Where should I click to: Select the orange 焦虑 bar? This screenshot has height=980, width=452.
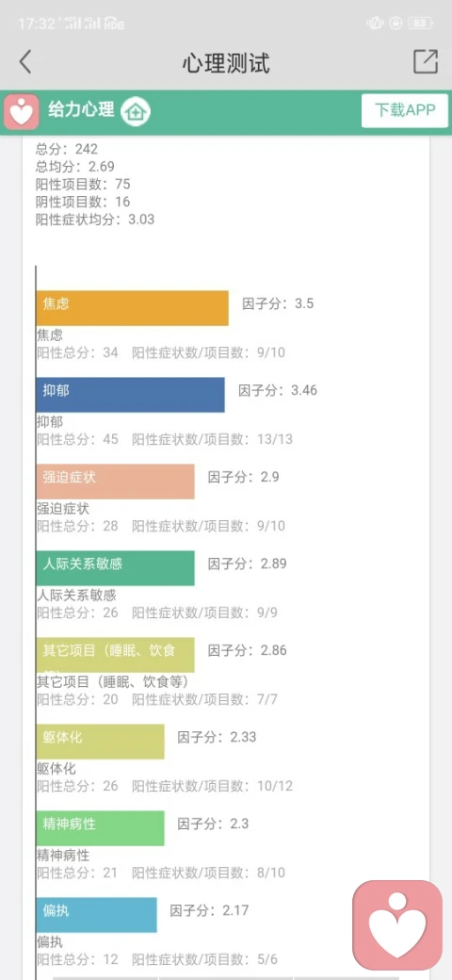(x=133, y=308)
